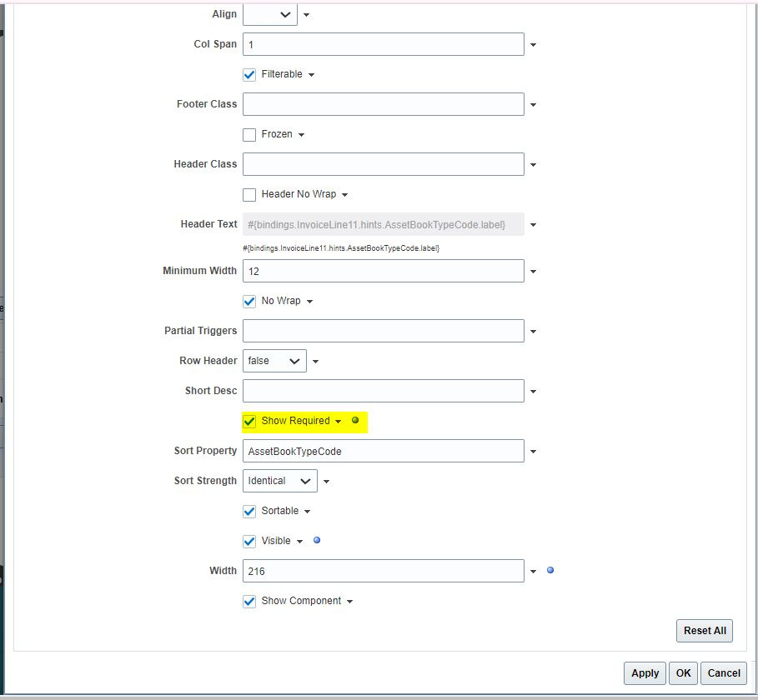The image size is (758, 700).
Task: Click inside the Minimum Width input field
Action: point(383,271)
